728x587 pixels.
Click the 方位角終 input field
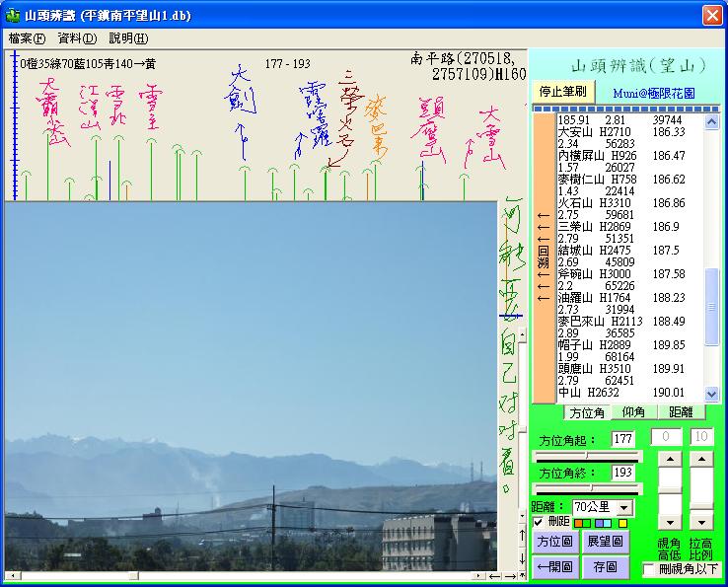[622, 473]
